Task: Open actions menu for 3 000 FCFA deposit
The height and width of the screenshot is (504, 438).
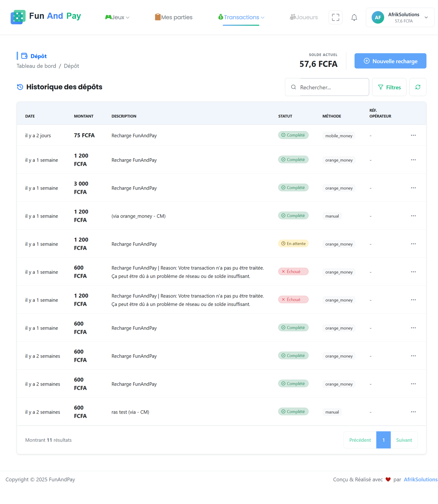Action: [413, 188]
